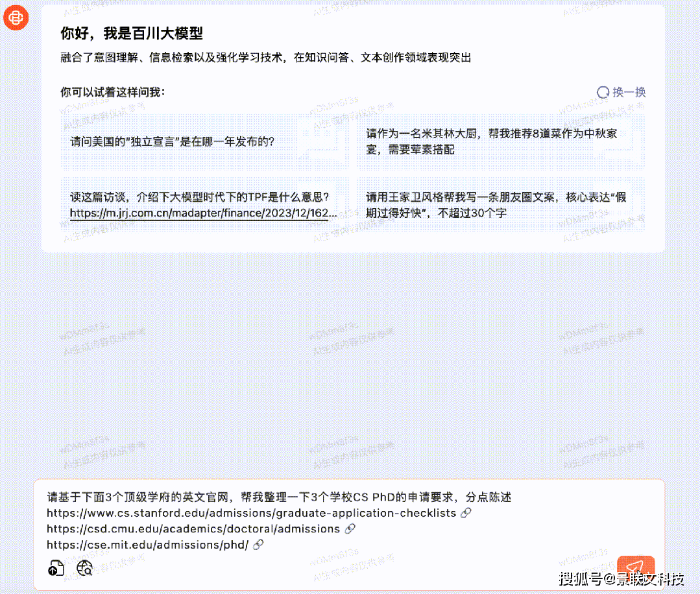Click the chain icon after Stanford URL
Screen dimensions: 700x594
465,513
